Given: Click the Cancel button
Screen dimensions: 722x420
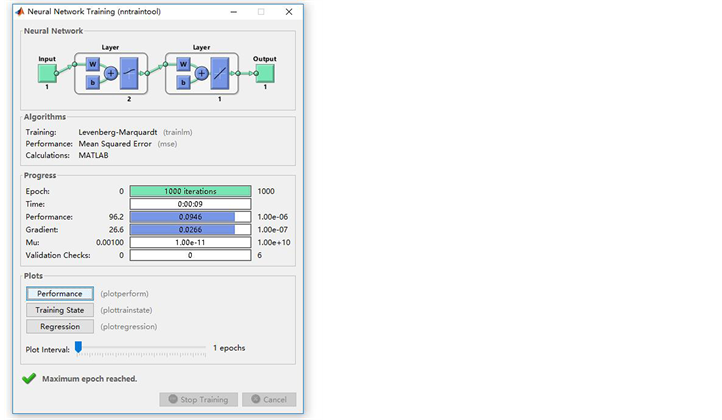Looking at the screenshot, I should 269,399.
